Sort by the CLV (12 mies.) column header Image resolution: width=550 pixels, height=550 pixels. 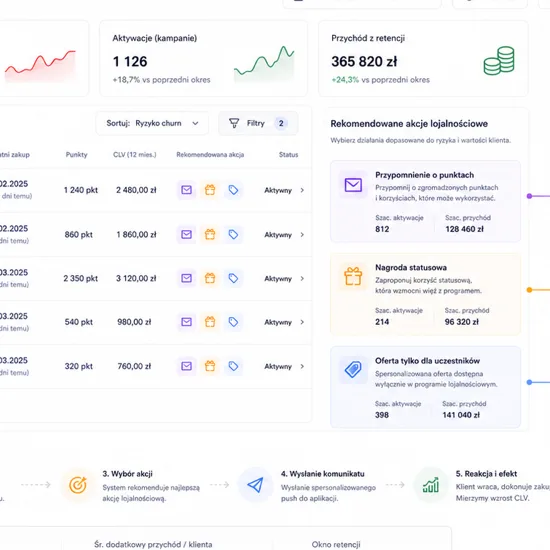coord(135,155)
